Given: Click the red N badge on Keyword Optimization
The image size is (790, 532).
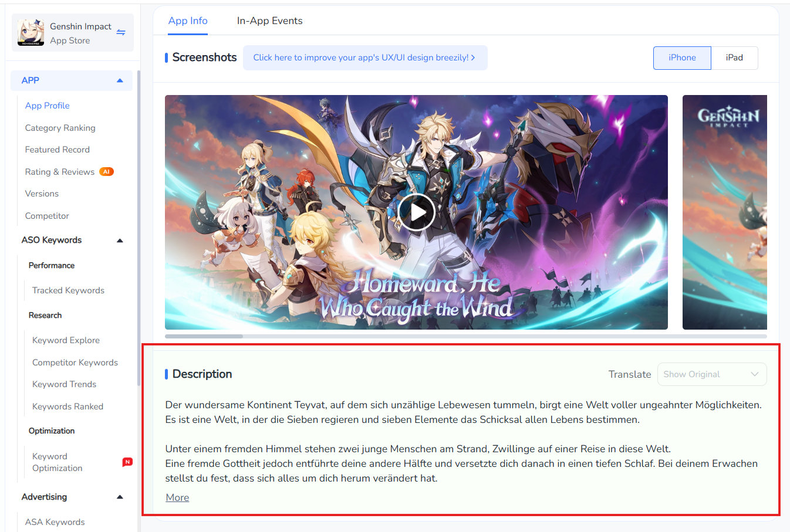Looking at the screenshot, I should click(127, 462).
